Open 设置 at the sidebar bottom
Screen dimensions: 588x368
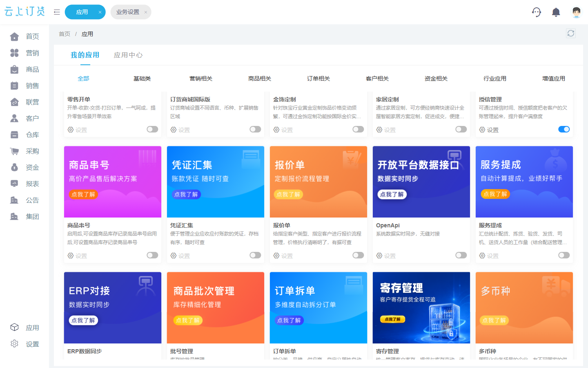coord(24,344)
